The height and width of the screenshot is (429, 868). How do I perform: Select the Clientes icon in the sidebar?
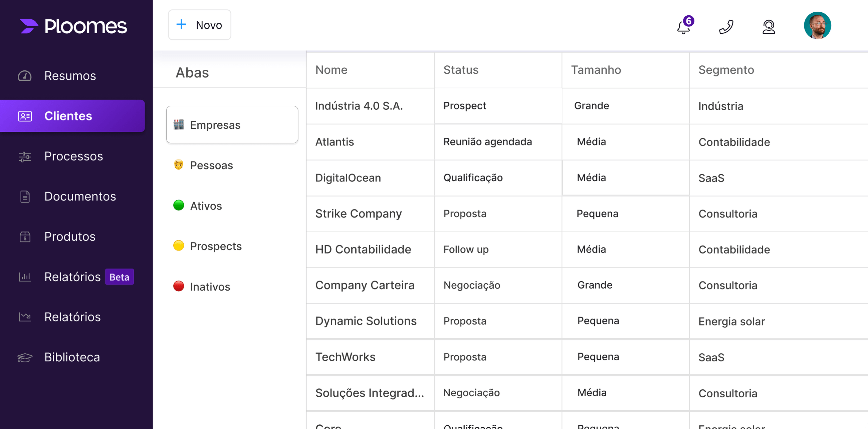click(x=24, y=116)
